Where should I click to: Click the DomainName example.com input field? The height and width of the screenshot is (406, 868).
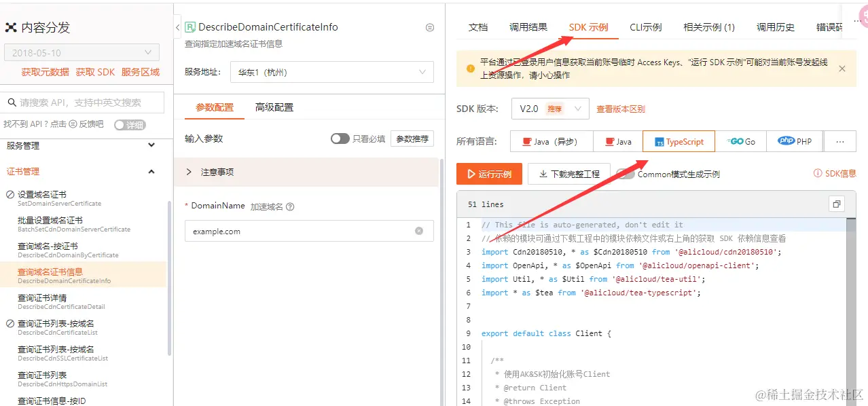309,231
